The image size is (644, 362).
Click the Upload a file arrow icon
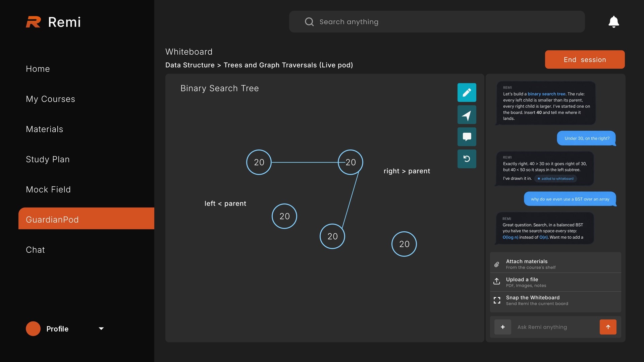(x=497, y=281)
